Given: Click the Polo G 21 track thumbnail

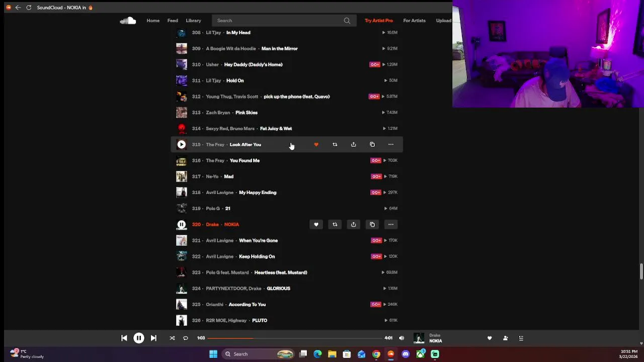Looking at the screenshot, I should (x=182, y=209).
